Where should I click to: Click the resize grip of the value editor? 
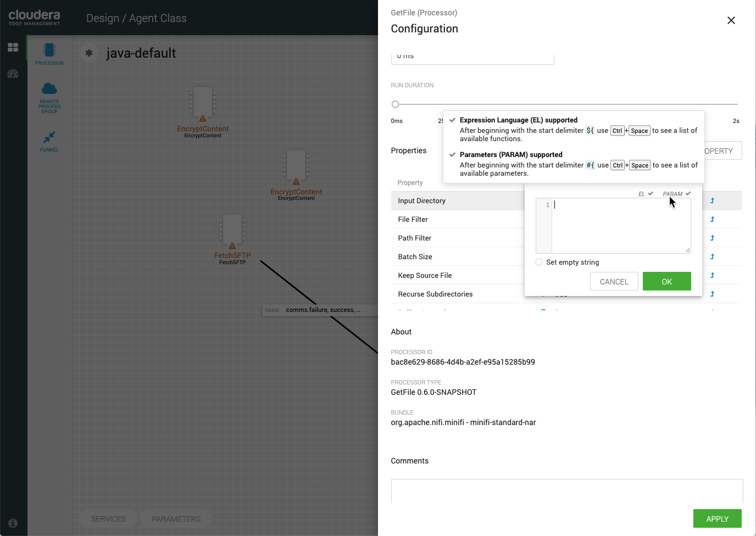pos(687,250)
